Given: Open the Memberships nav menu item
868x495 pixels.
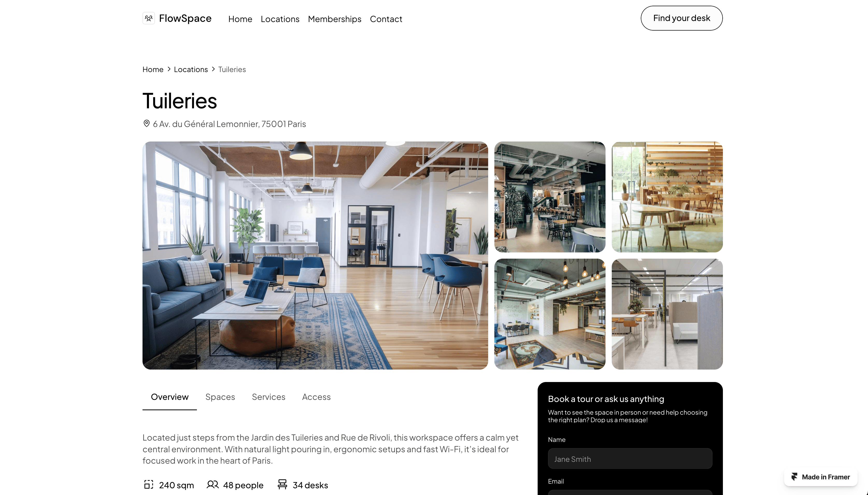Looking at the screenshot, I should point(335,19).
